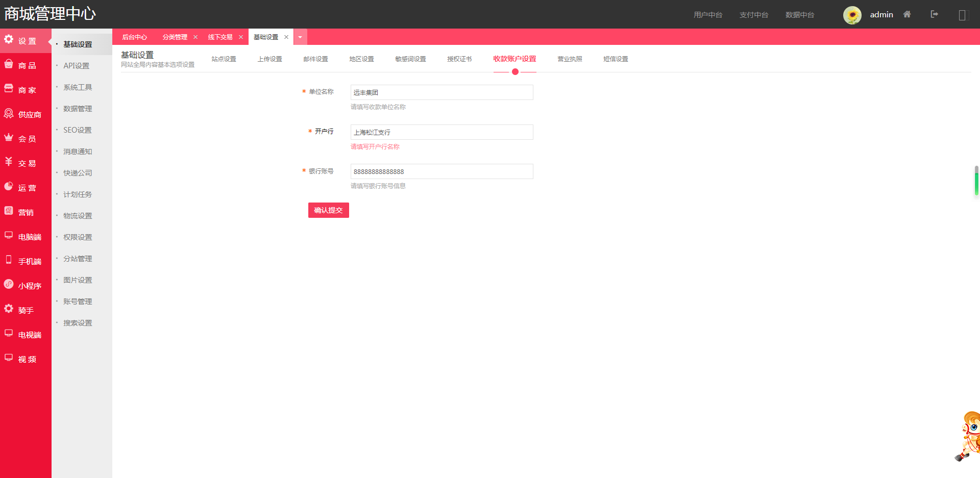This screenshot has height=478, width=980.
Task: Open 支付中台 in the header
Action: tap(754, 15)
